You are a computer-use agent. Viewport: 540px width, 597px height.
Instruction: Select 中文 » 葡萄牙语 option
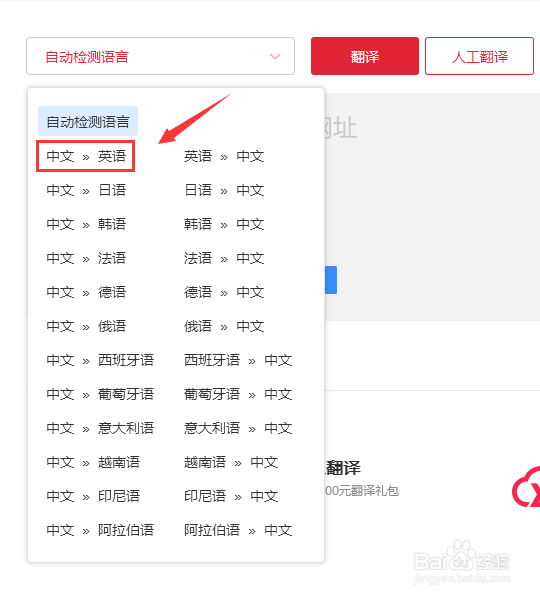(100, 394)
